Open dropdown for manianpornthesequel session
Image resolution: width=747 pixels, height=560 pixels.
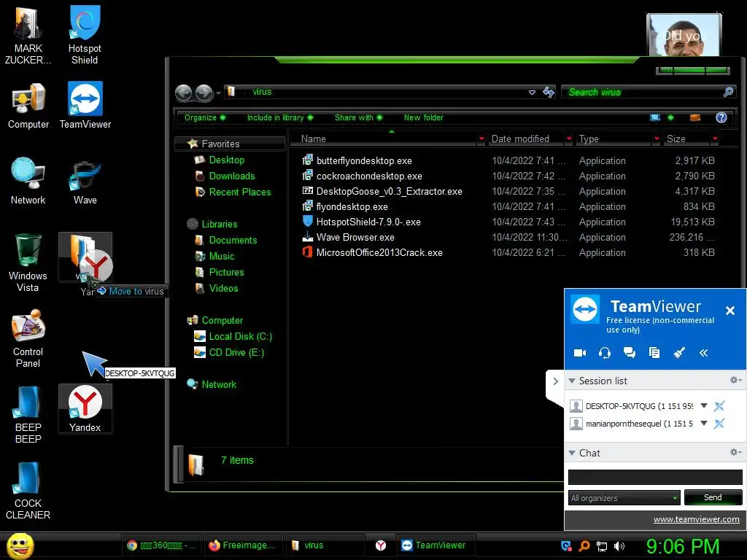point(704,423)
